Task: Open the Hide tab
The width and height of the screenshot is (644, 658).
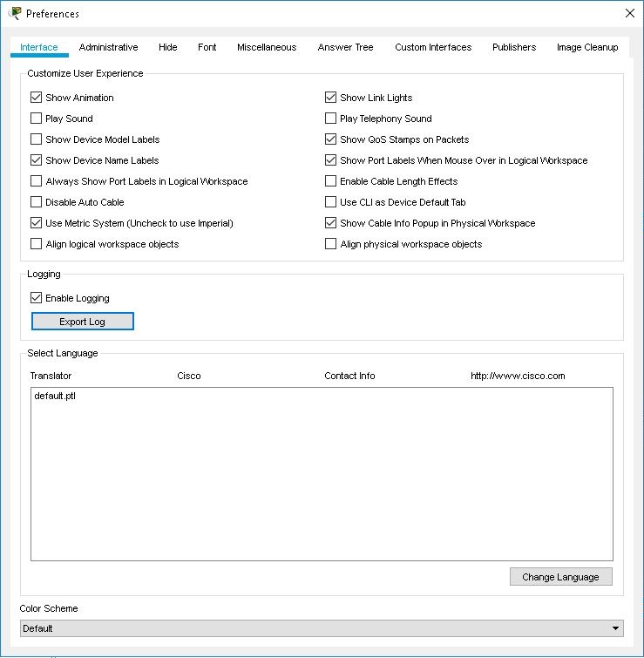Action: tap(168, 47)
